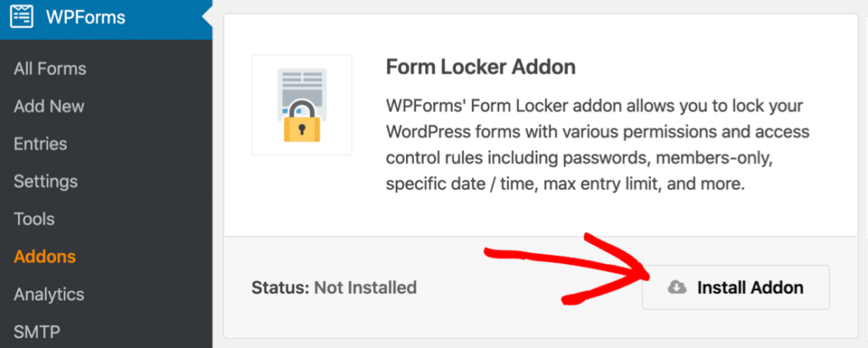Click the Not Installed status text

click(365, 288)
